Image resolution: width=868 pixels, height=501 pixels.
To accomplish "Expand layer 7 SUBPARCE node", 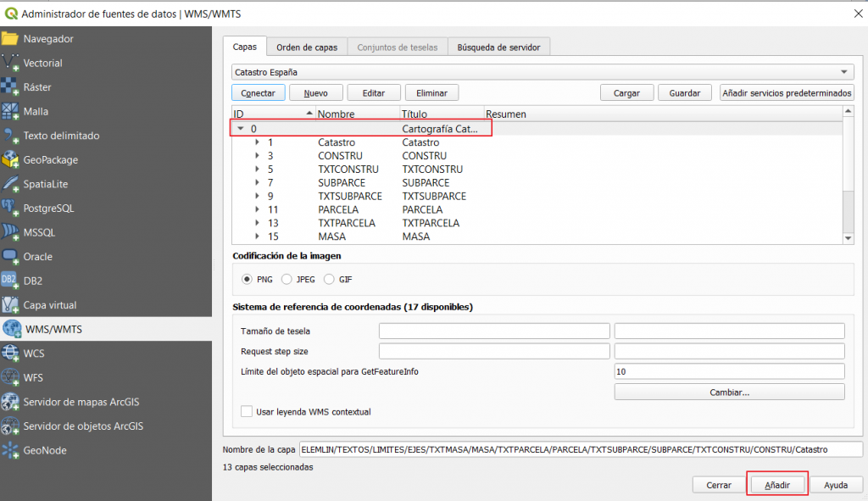I will 258,183.
